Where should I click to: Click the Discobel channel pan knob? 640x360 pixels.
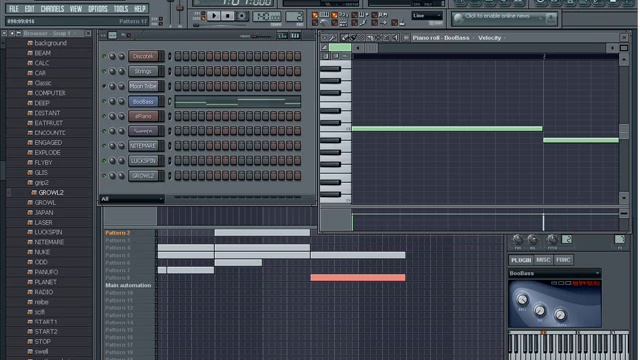[x=112, y=56]
